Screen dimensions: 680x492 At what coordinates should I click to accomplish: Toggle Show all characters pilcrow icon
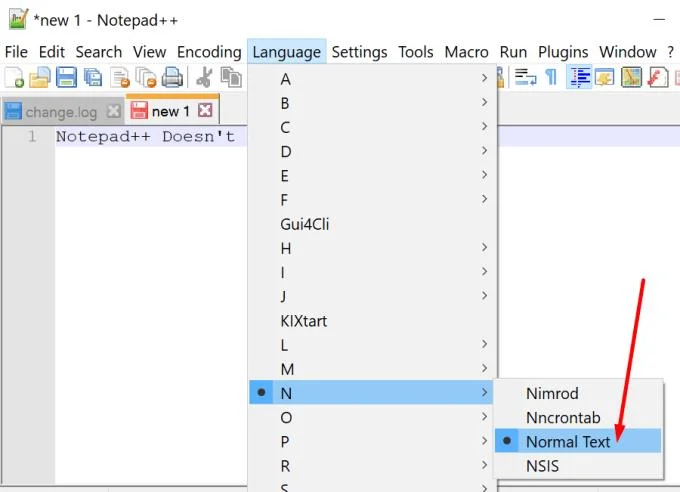tap(551, 78)
